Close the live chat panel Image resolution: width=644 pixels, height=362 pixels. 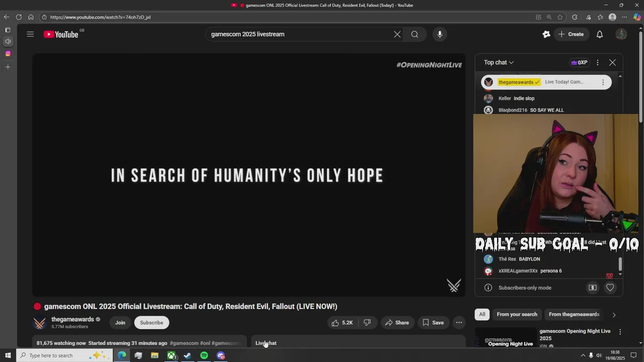tap(612, 62)
